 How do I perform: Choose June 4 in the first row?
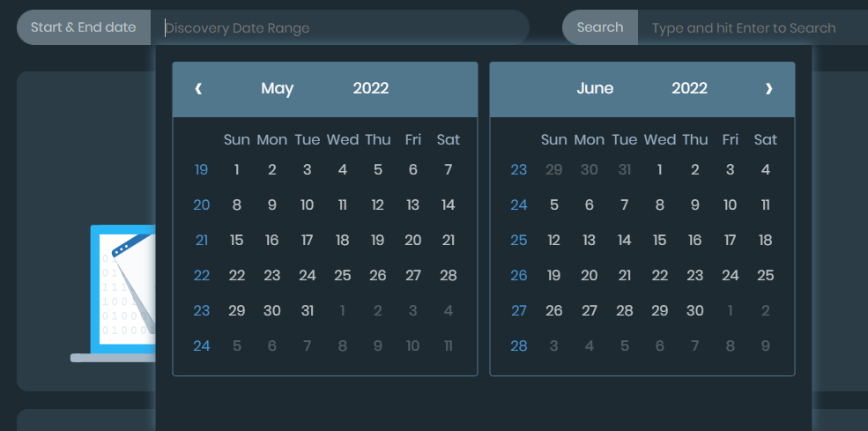click(x=766, y=170)
